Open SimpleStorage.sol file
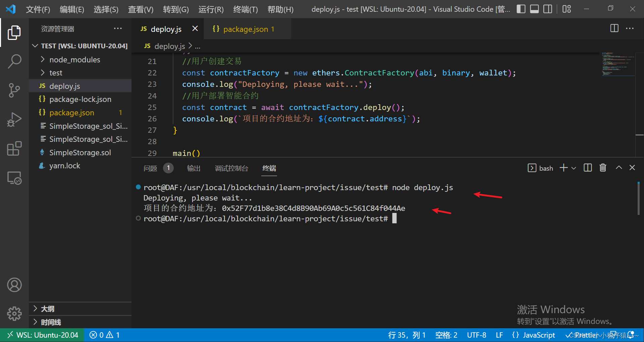The height and width of the screenshot is (342, 644). tap(80, 153)
